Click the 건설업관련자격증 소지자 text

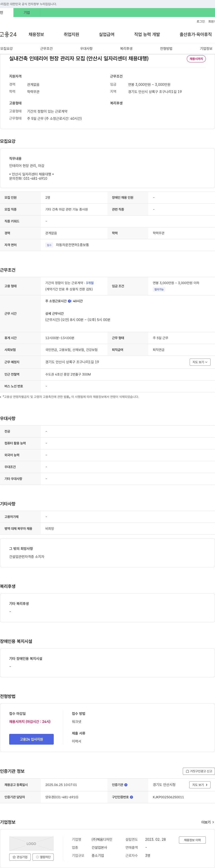27,557
